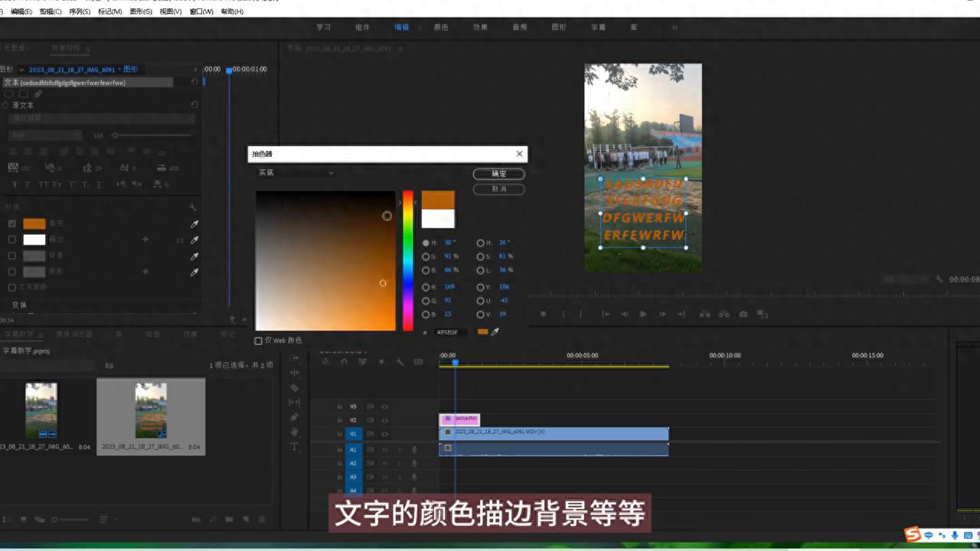This screenshot has width=980, height=551.
Task: Select the Pen tool in the tools panel
Action: point(295,417)
